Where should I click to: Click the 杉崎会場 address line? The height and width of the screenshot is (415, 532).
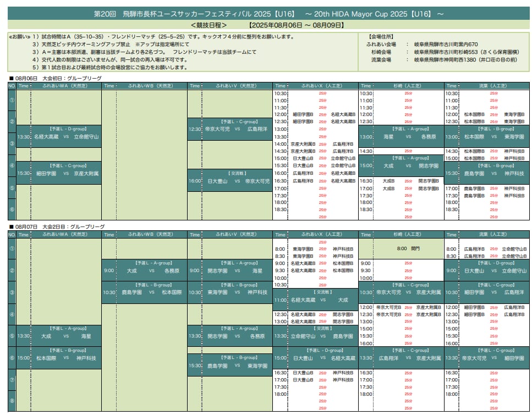tap(440, 52)
